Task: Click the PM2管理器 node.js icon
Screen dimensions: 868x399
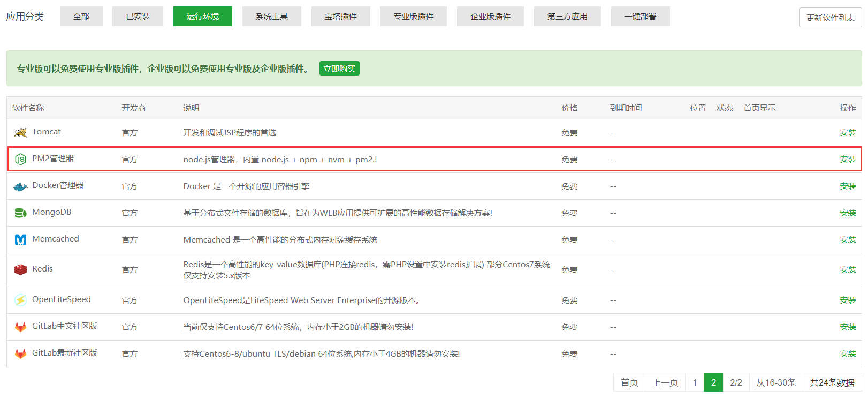Action: pyautogui.click(x=20, y=159)
